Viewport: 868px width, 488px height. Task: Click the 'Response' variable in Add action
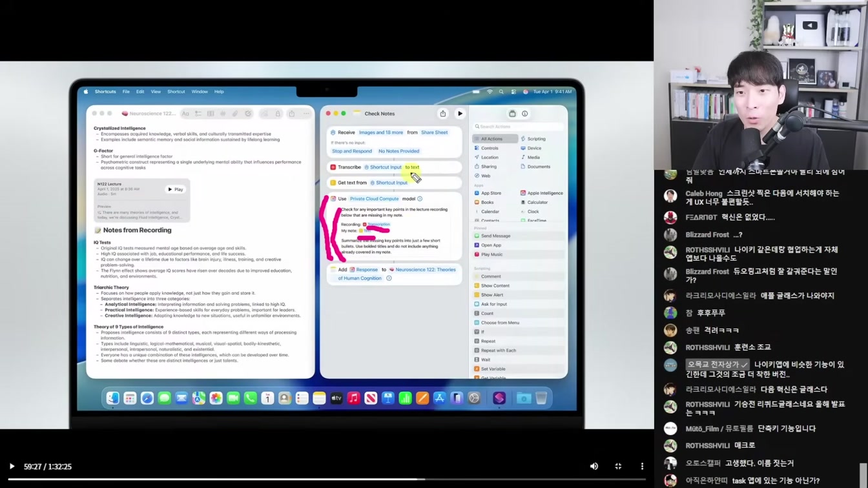coord(364,270)
